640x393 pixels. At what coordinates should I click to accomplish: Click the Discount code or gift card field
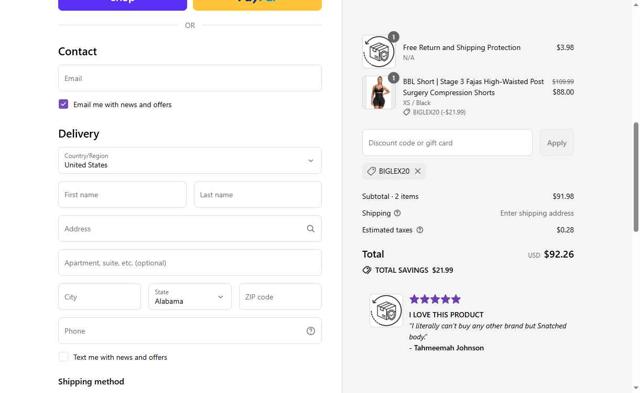click(x=447, y=143)
